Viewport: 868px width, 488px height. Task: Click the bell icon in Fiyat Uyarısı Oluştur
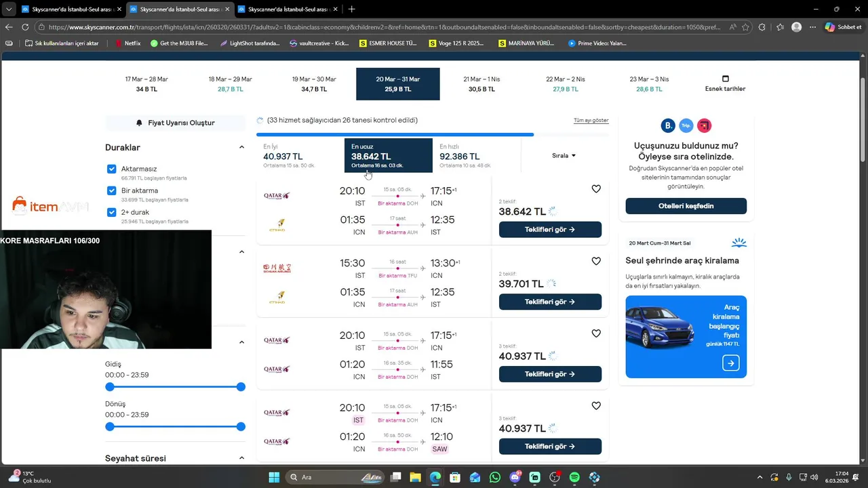(x=139, y=123)
